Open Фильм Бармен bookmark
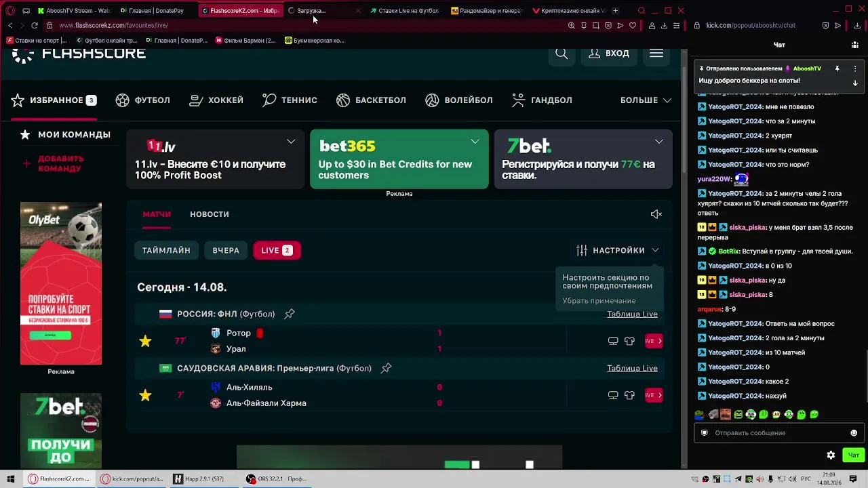This screenshot has height=488, width=868. (245, 41)
